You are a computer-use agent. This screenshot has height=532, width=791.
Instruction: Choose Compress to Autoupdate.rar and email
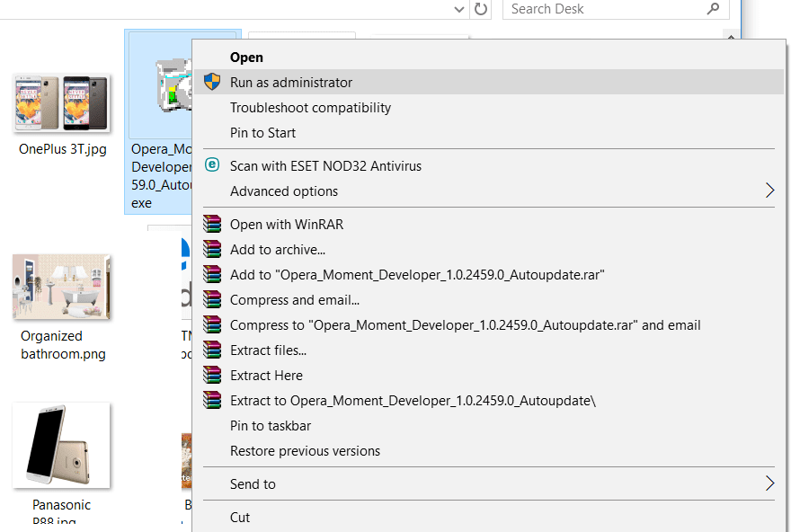click(488, 325)
